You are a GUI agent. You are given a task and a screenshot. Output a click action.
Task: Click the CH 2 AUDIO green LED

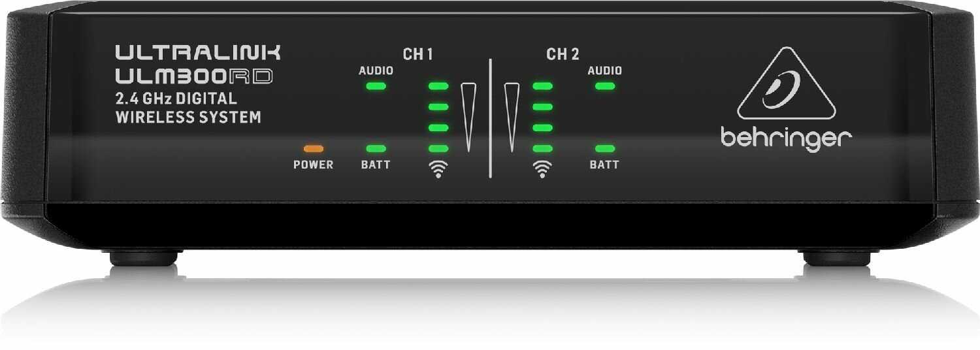605,86
